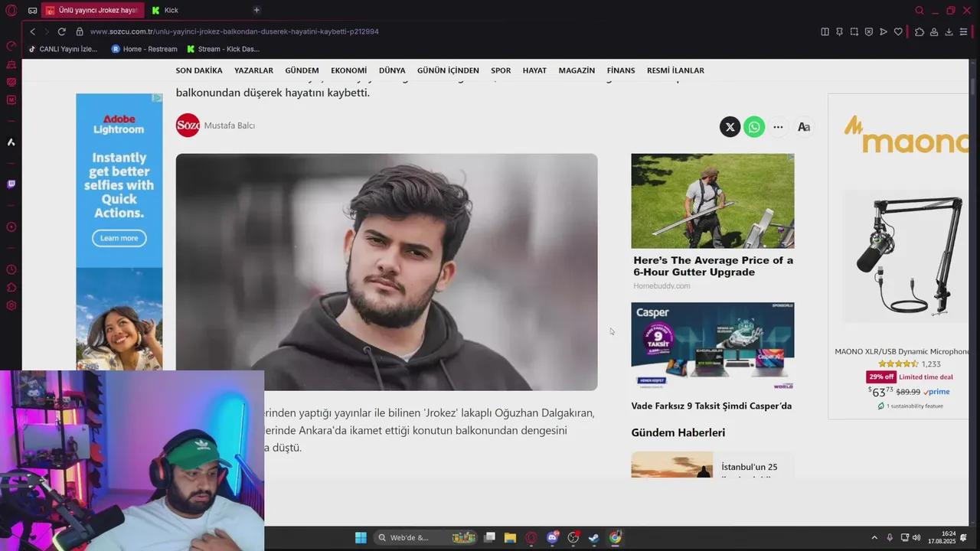Take a snapshot using the toolbar icon
The width and height of the screenshot is (980, 551).
pyautogui.click(x=854, y=31)
